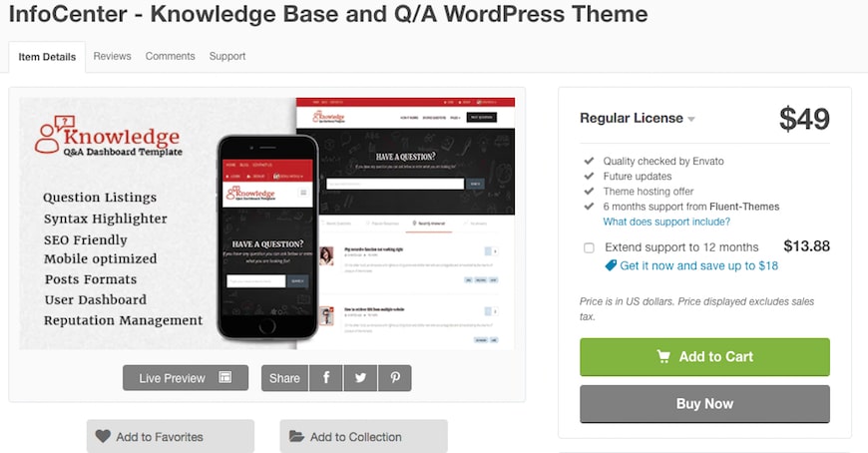Image resolution: width=868 pixels, height=453 pixels.
Task: Go to the Support tab
Action: (x=226, y=56)
